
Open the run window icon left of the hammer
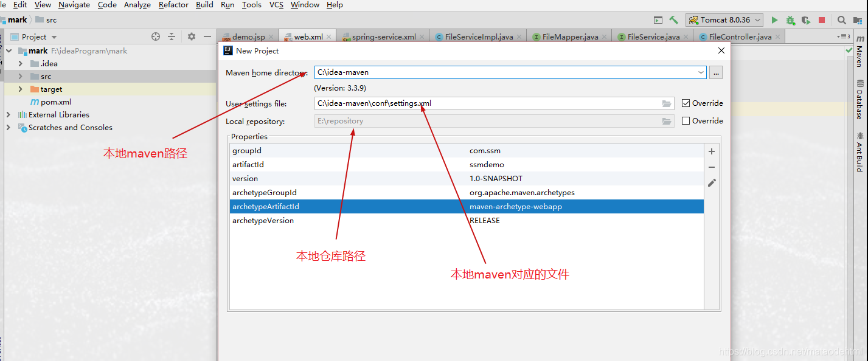coord(658,20)
